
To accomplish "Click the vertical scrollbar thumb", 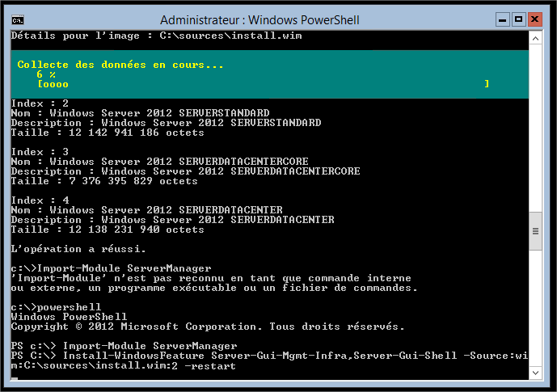I will [536, 231].
